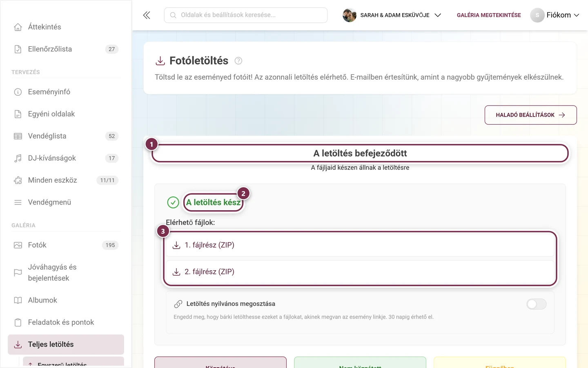Click the puzzle icon for Minden eszköz
Screen dimensions: 588x368
point(18,180)
